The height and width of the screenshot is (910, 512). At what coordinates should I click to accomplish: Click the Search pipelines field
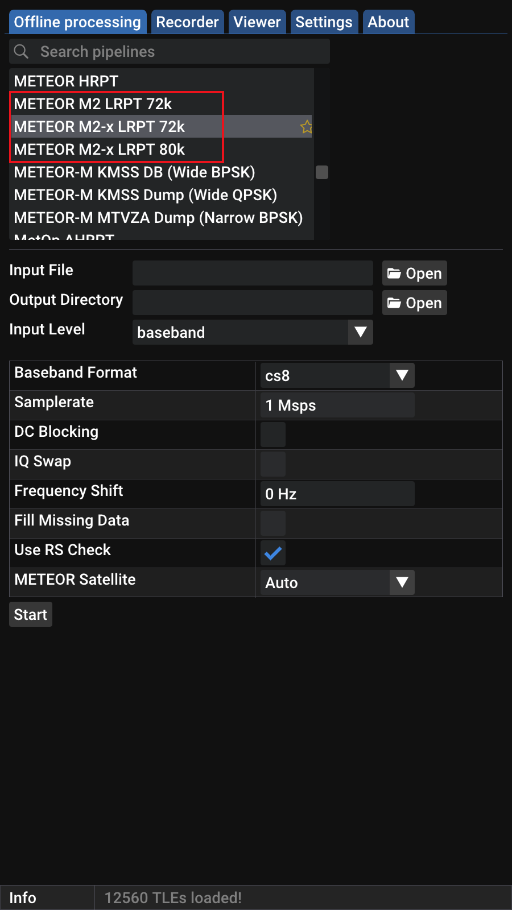(170, 52)
